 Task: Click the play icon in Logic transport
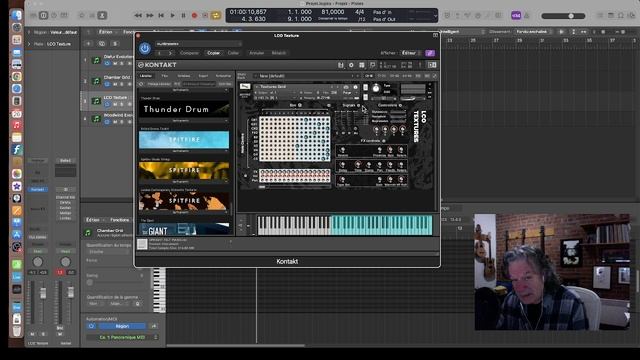(x=172, y=16)
